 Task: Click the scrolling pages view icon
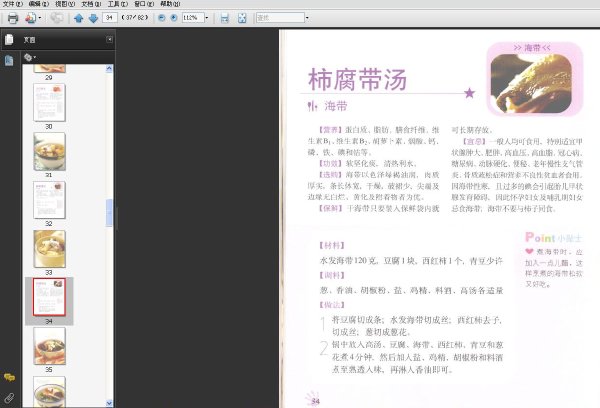[225, 18]
